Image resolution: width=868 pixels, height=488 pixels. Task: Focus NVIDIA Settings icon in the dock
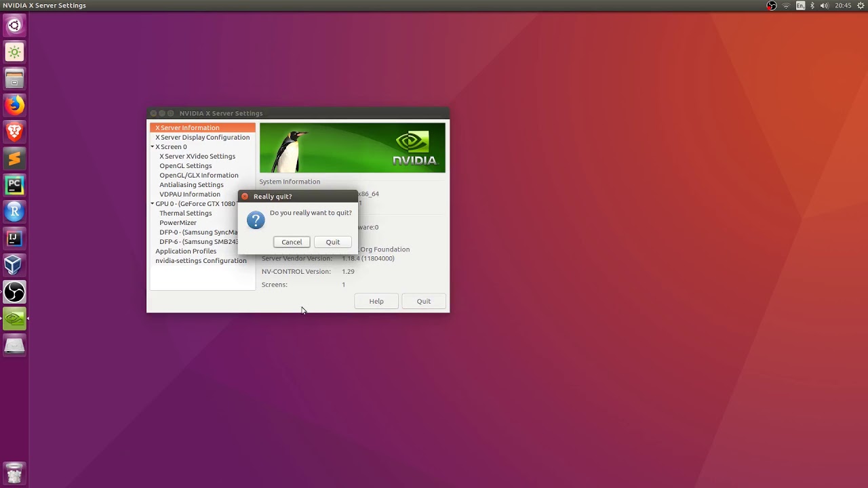pyautogui.click(x=14, y=319)
